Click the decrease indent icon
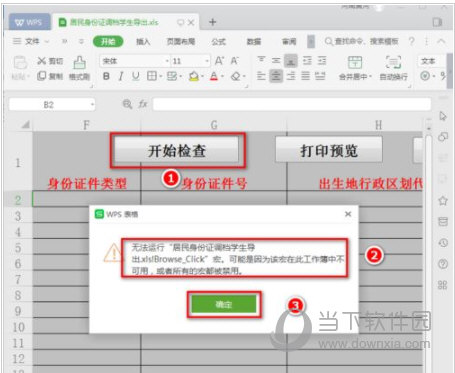This screenshot has width=455, height=373. coord(307,61)
